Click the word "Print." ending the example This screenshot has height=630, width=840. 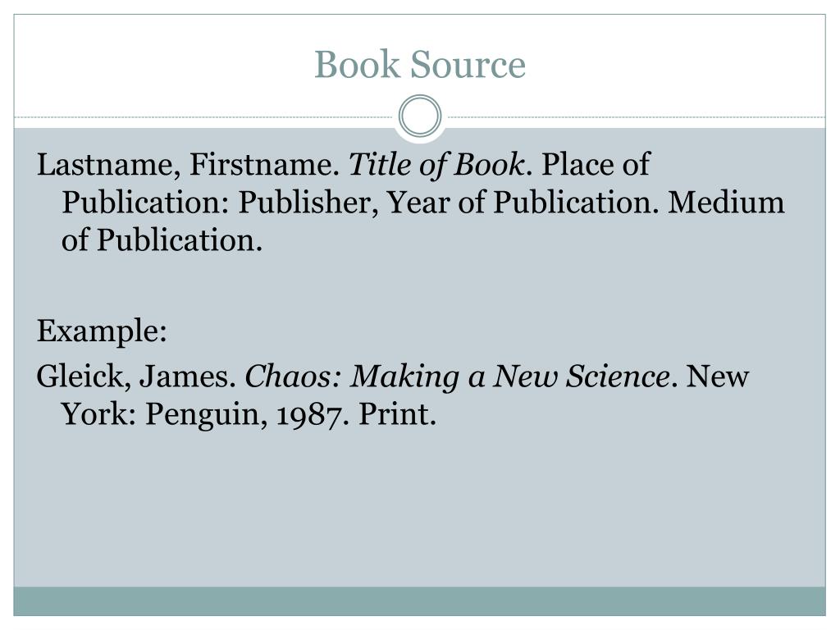point(398,414)
